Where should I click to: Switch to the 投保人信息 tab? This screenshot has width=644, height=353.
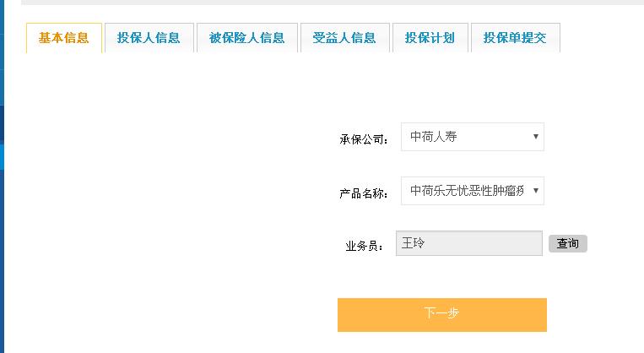[x=149, y=38]
